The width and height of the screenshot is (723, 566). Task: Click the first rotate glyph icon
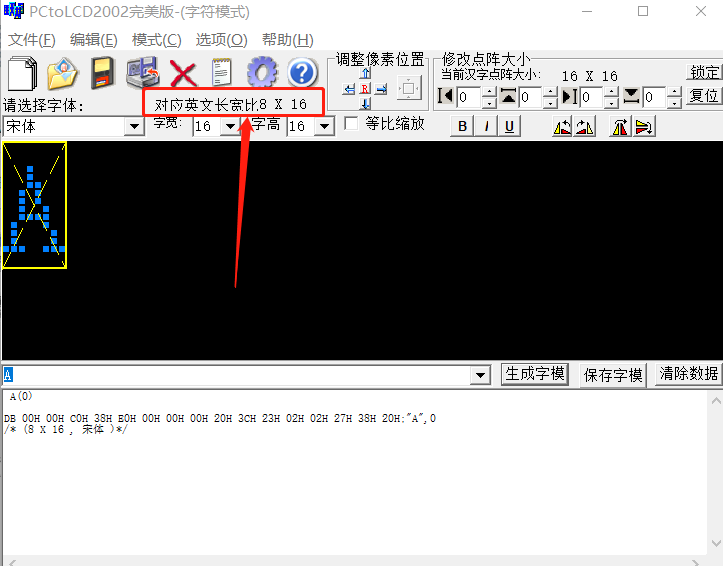pos(562,127)
